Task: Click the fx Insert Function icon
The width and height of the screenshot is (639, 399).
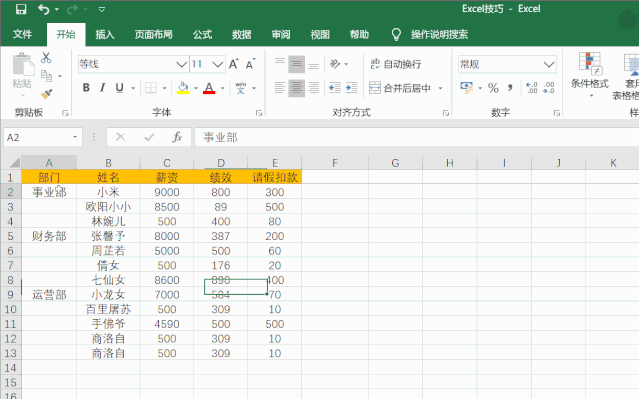Action: click(177, 137)
